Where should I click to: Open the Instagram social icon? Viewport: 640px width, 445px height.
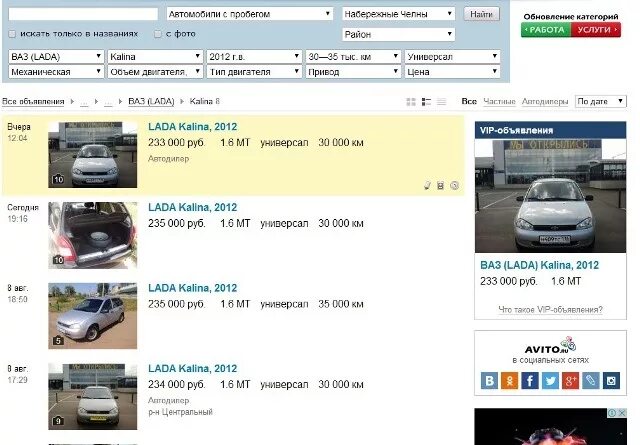611,381
